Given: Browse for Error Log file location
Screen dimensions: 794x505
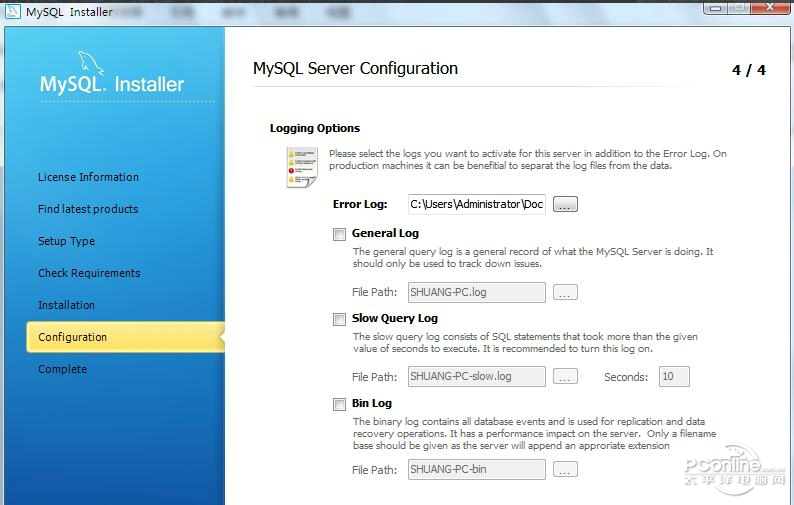Looking at the screenshot, I should (x=565, y=204).
